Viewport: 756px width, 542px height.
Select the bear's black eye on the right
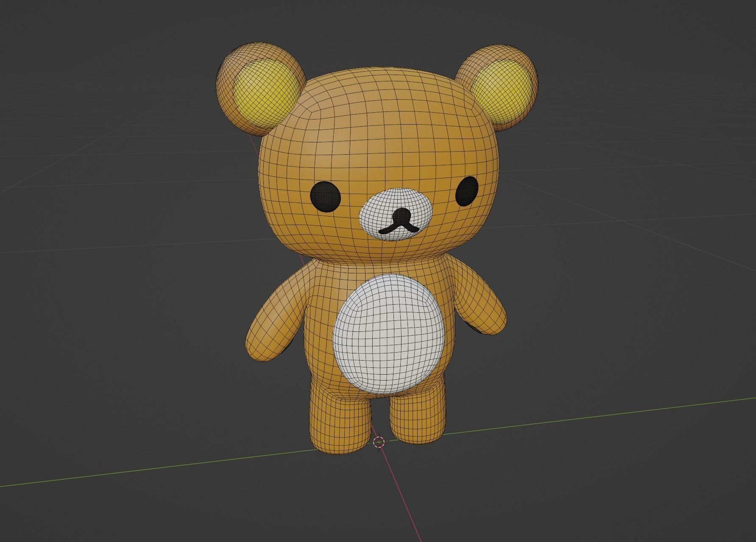point(467,191)
